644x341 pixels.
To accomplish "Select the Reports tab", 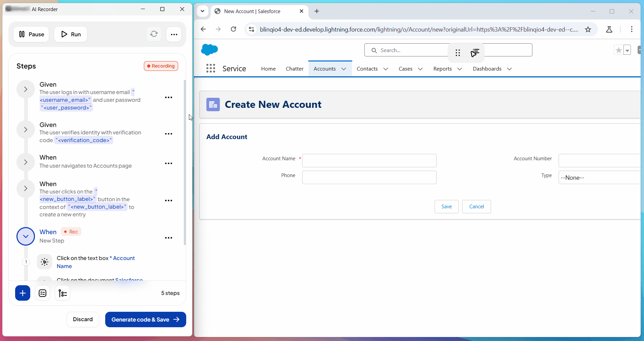I will tap(442, 69).
